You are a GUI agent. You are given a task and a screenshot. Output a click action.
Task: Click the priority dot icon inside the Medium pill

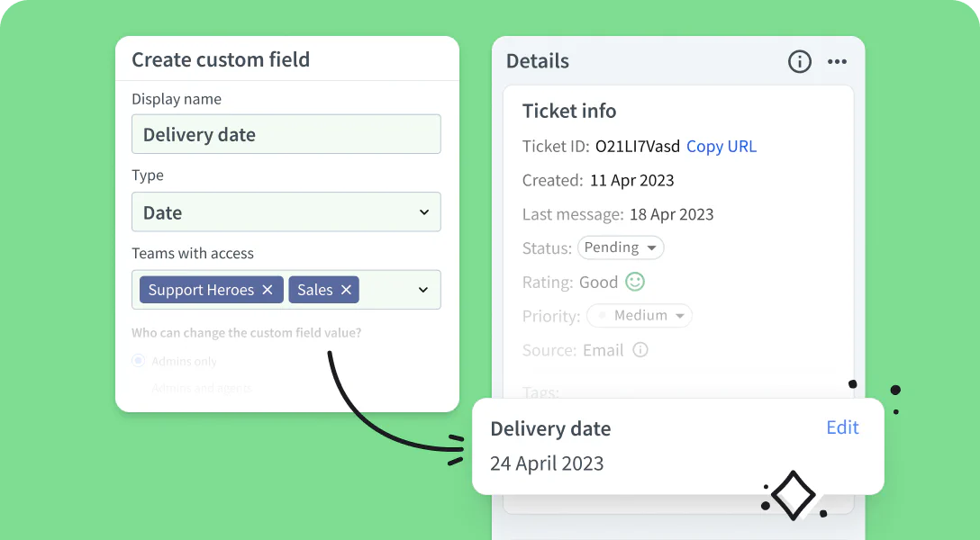tap(601, 315)
